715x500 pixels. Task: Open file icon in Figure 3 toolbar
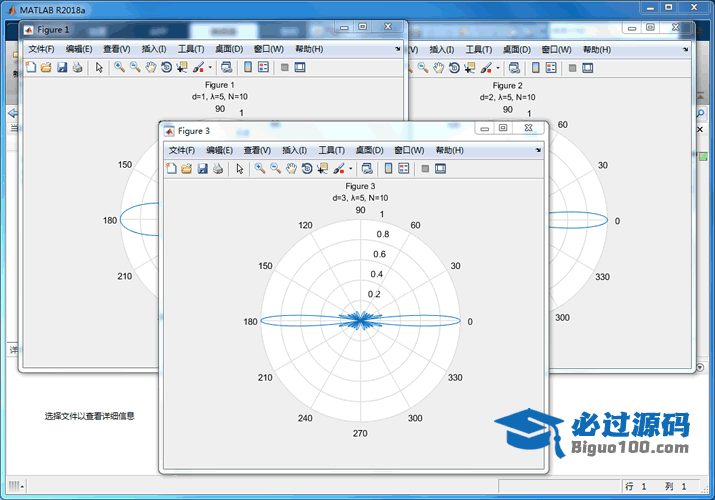(187, 169)
